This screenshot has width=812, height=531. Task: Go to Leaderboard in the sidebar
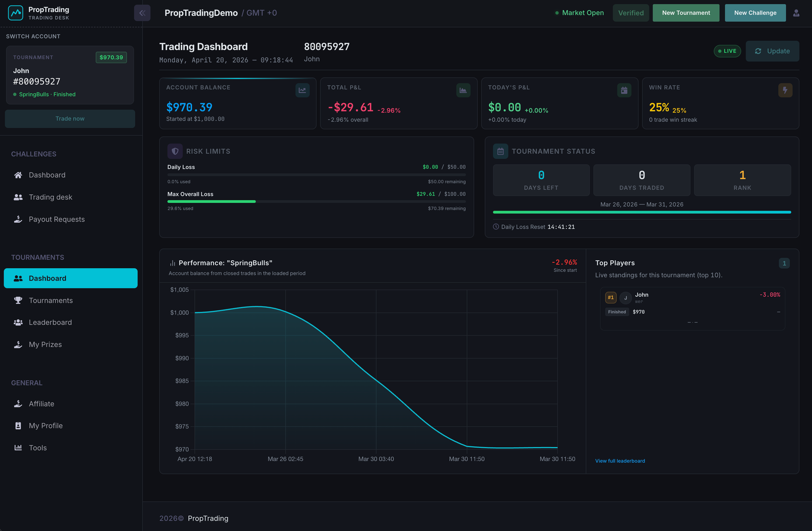(x=50, y=323)
